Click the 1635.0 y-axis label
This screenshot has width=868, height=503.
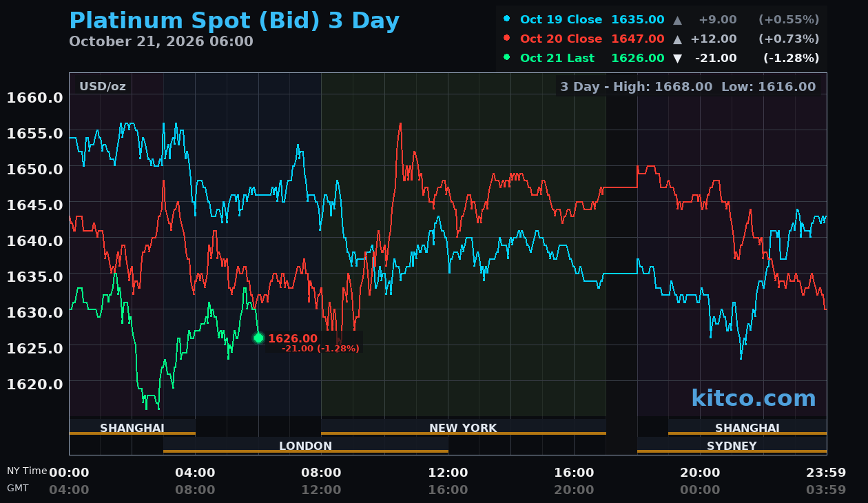tap(34, 276)
